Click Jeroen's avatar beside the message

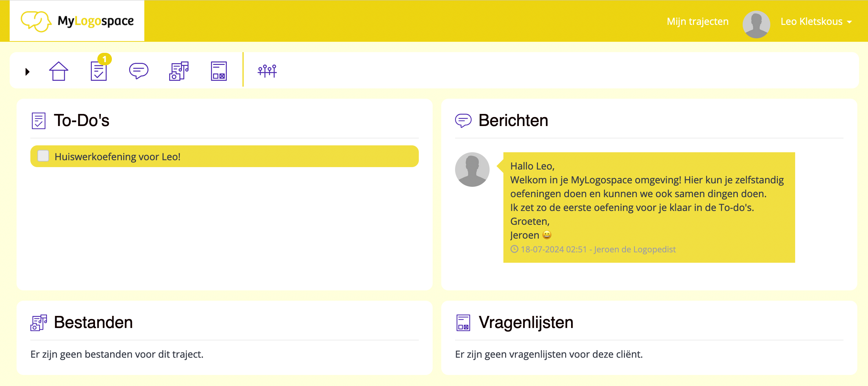pyautogui.click(x=472, y=170)
